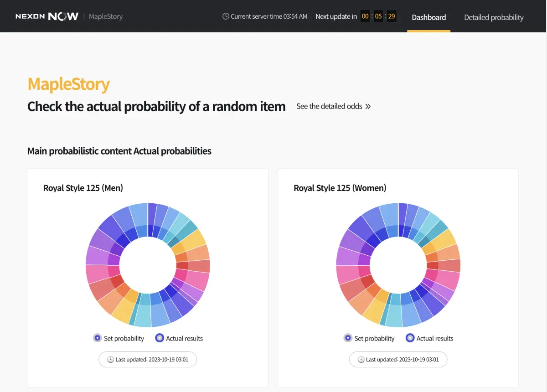Click the Women's 'Last updated' button

[398, 359]
